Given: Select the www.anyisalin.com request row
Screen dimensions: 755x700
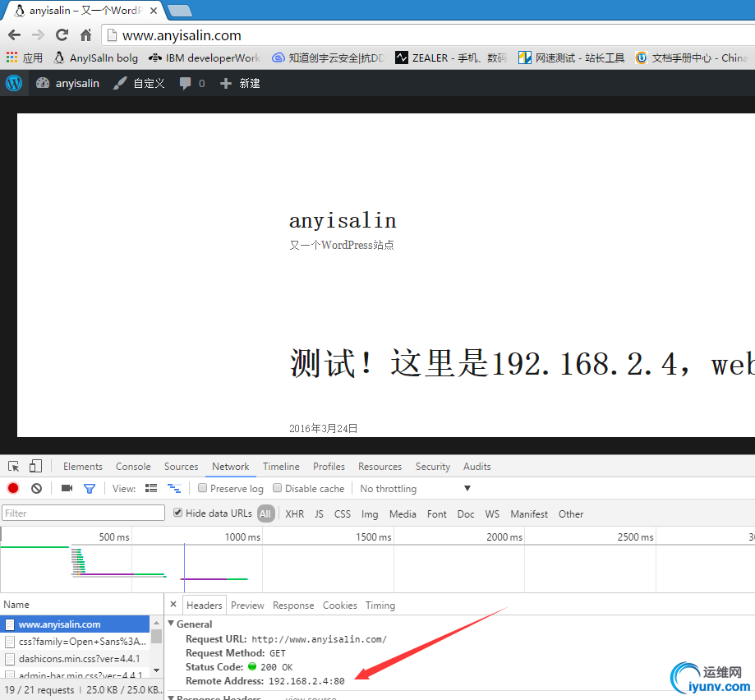Looking at the screenshot, I should click(75, 624).
